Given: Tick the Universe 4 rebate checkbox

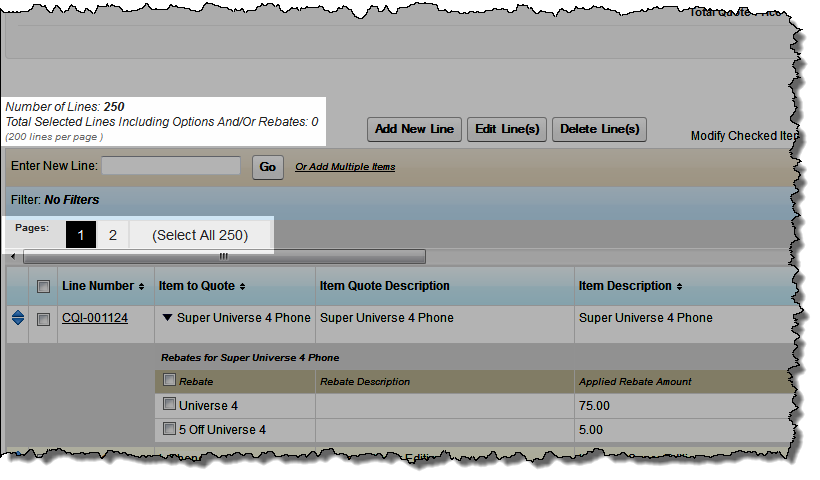Looking at the screenshot, I should 169,405.
